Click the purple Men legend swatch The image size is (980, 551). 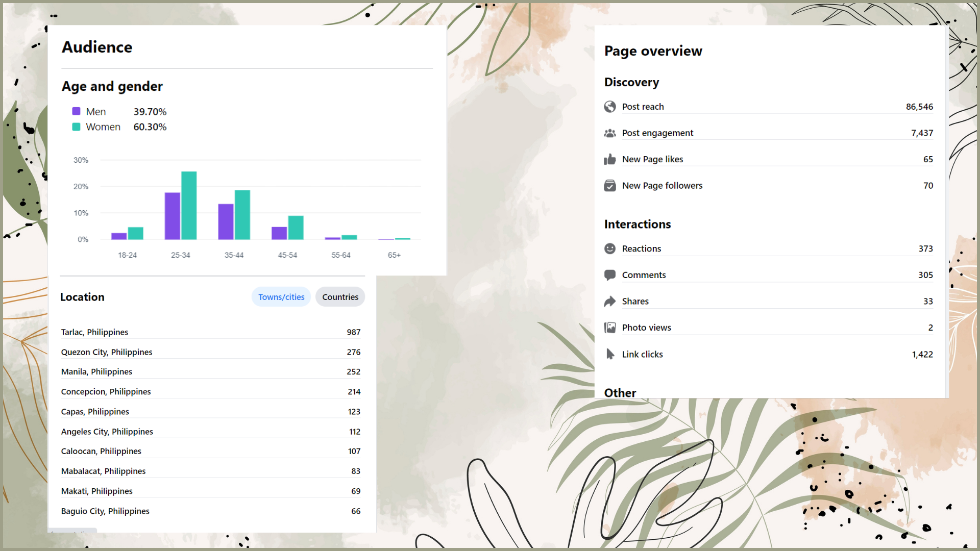point(77,111)
